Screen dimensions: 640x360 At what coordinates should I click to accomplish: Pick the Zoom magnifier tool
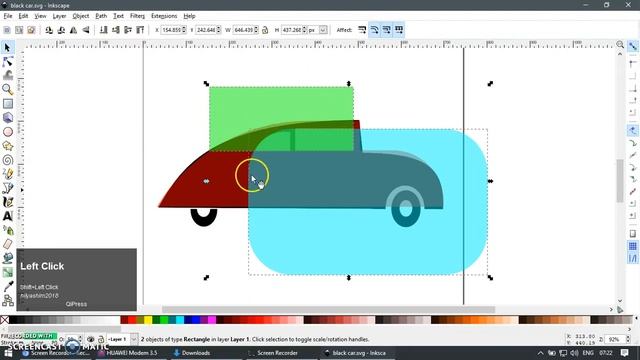(x=7, y=89)
